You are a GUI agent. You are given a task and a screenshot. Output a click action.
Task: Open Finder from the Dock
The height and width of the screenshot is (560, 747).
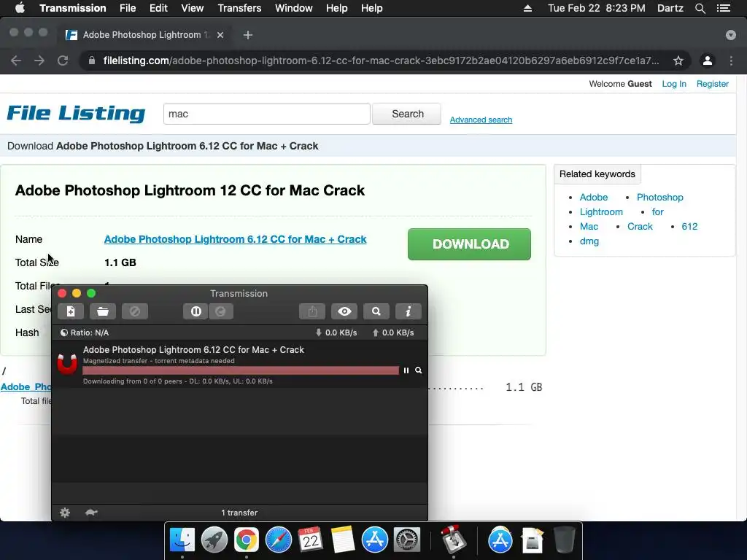point(182,540)
